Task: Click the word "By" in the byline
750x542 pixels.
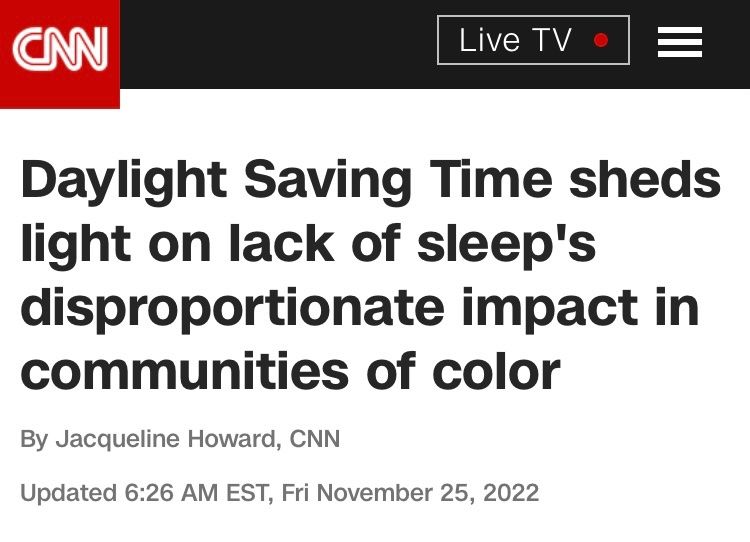Action: coord(34,439)
